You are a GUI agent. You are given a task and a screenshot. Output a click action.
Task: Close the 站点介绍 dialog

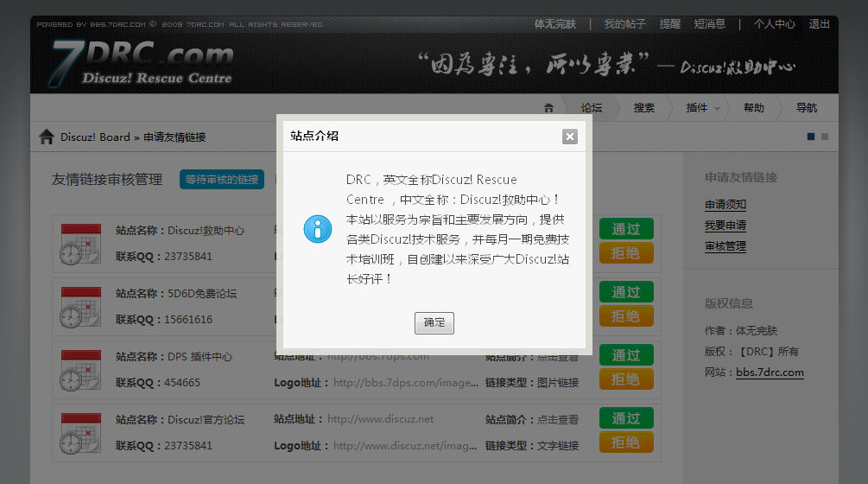pyautogui.click(x=570, y=137)
